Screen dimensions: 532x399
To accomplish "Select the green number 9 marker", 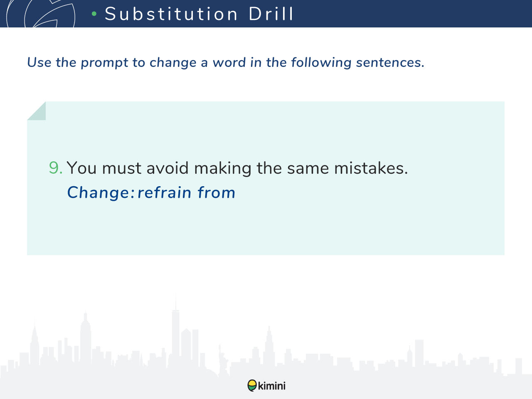I will click(56, 168).
